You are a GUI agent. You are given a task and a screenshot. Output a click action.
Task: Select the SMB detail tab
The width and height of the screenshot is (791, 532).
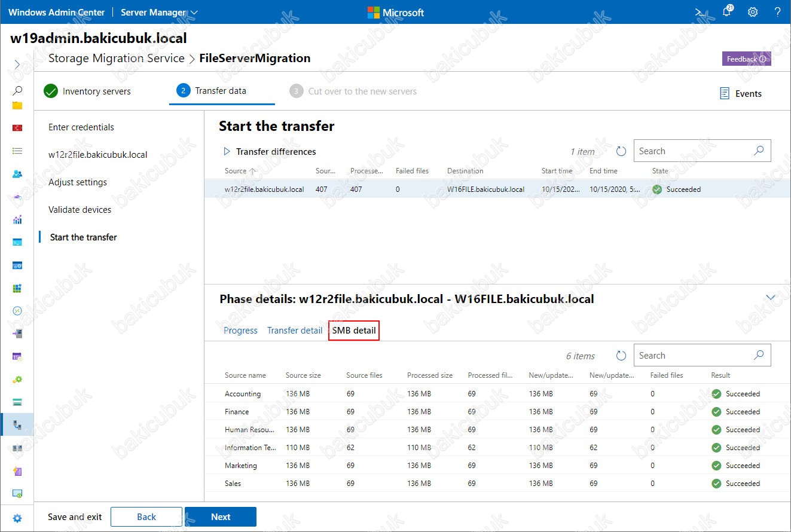tap(354, 331)
